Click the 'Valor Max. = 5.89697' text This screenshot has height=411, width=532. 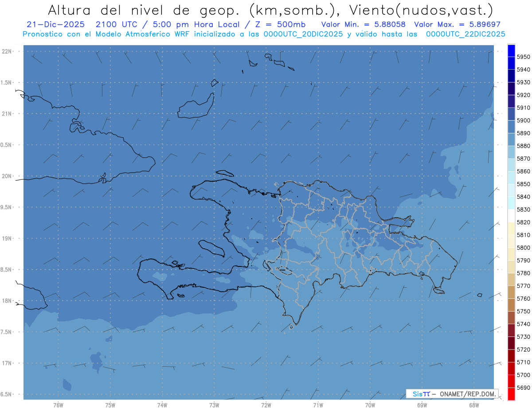pyautogui.click(x=457, y=25)
